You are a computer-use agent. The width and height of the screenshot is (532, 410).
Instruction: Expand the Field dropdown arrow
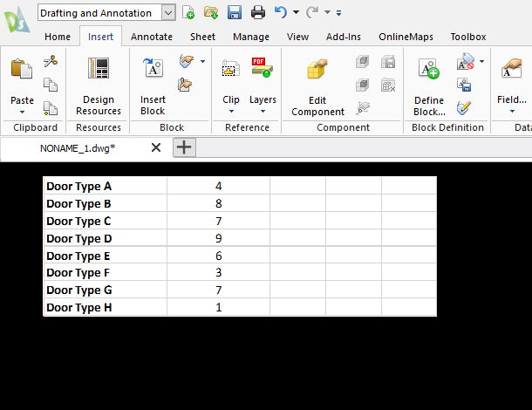[x=512, y=112]
